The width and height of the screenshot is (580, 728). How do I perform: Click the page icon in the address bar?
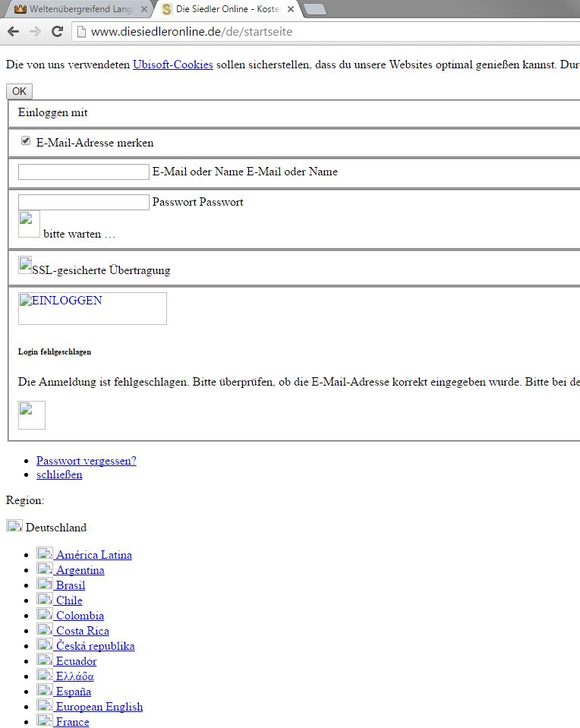click(80, 32)
